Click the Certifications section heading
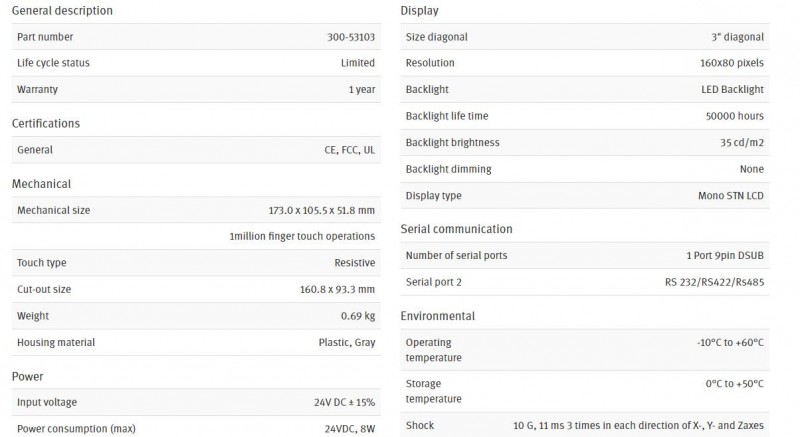800x437 pixels. (46, 123)
